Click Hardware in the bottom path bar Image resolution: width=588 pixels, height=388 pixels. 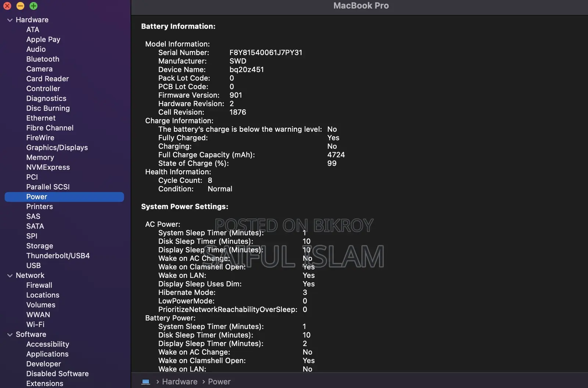coord(180,382)
